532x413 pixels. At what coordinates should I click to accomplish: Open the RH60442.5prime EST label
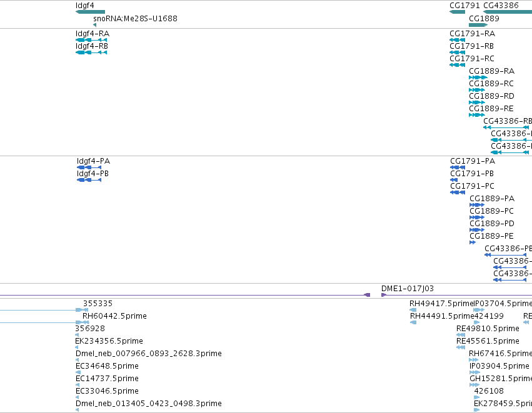point(114,316)
